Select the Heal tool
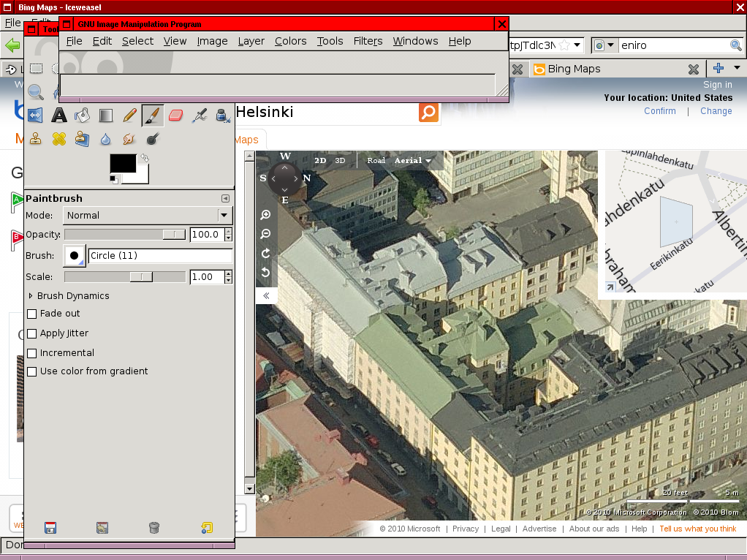The image size is (747, 560). click(59, 139)
